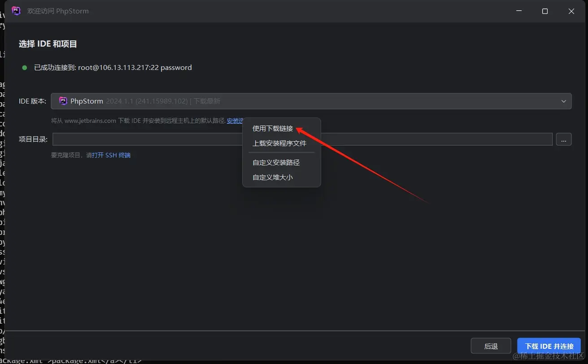Image resolution: width=588 pixels, height=364 pixels.
Task: Click the 安装选项 link
Action: click(x=235, y=121)
